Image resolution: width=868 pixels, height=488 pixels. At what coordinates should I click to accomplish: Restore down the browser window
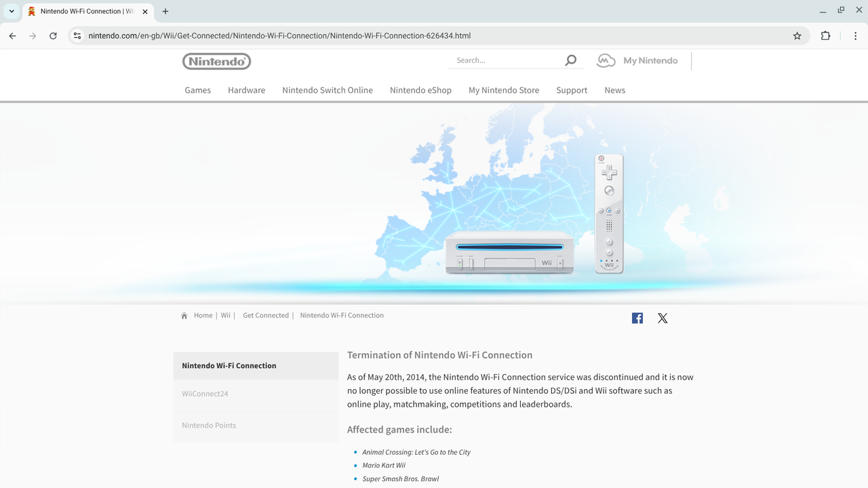pos(841,11)
